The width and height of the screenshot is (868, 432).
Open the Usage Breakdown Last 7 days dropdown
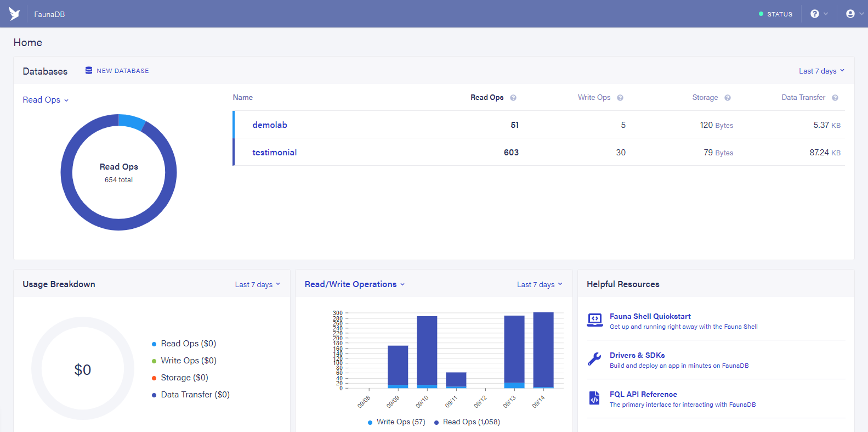coord(258,284)
